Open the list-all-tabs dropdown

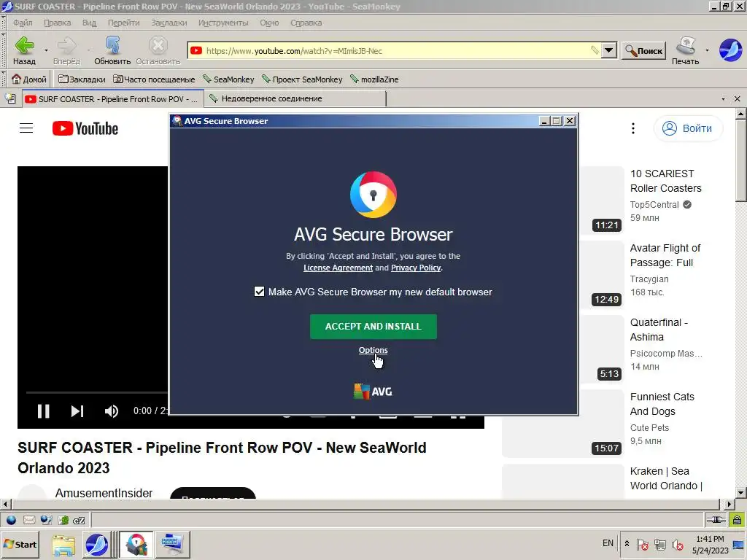pyautogui.click(x=723, y=99)
